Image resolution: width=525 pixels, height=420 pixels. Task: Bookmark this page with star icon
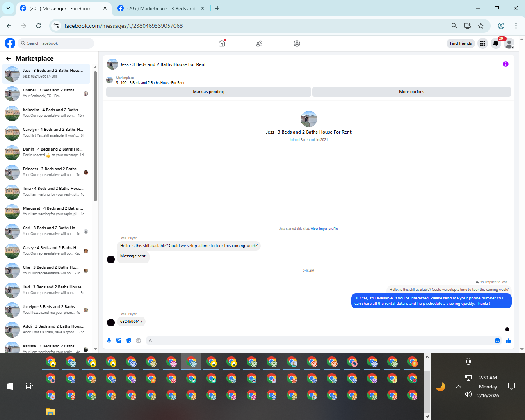coord(481,26)
